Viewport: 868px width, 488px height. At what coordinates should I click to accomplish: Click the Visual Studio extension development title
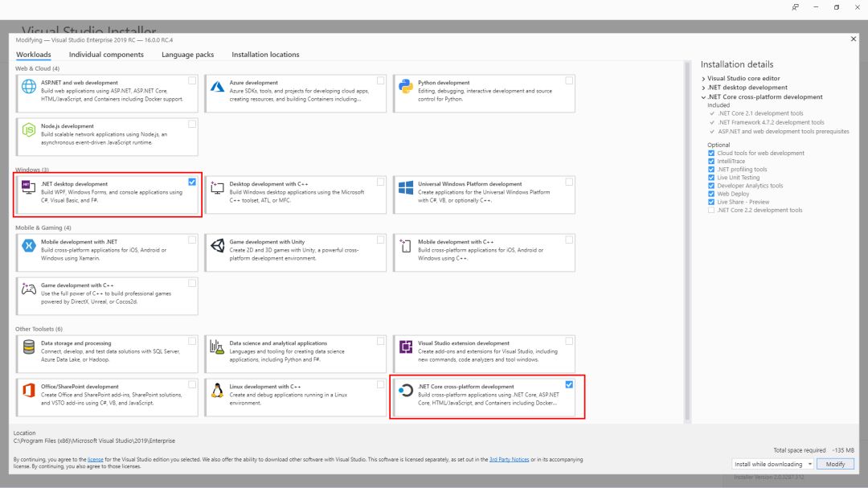[464, 342]
